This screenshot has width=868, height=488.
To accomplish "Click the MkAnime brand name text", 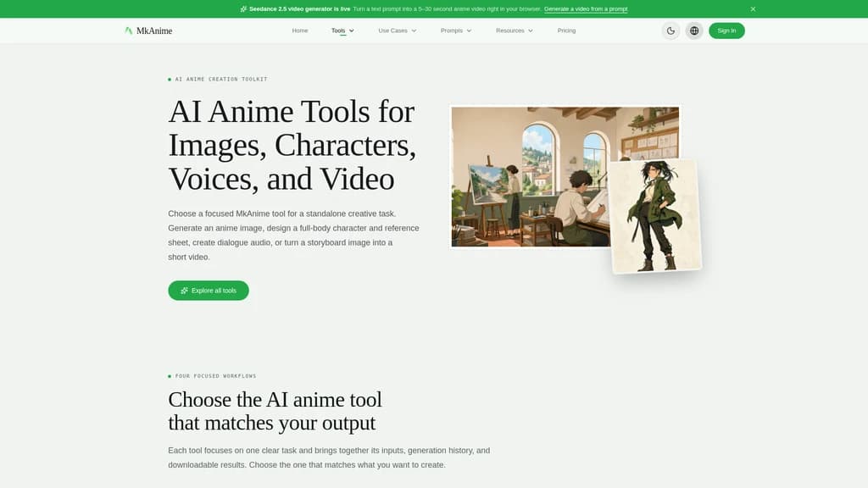I will 154,31.
